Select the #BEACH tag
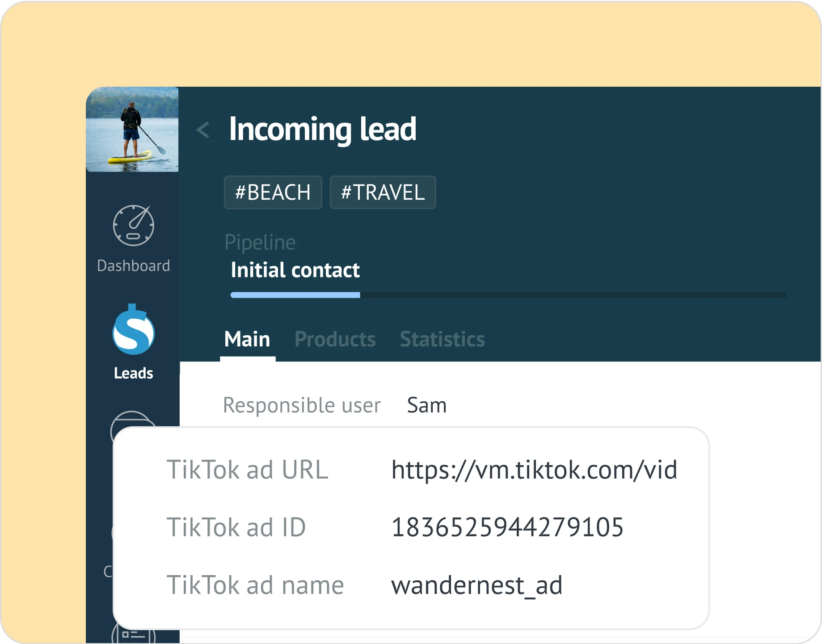Viewport: 822px width, 644px height. click(273, 192)
